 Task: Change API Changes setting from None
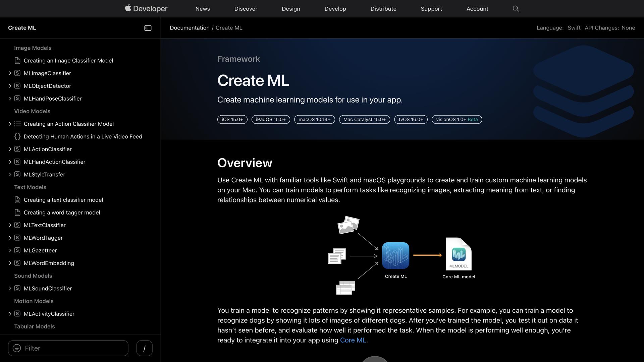point(628,28)
